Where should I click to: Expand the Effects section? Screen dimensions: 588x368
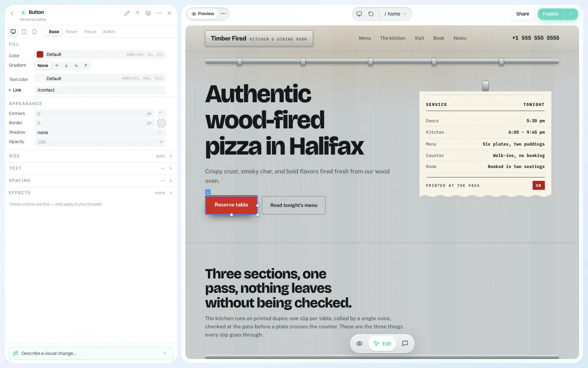[x=91, y=193]
